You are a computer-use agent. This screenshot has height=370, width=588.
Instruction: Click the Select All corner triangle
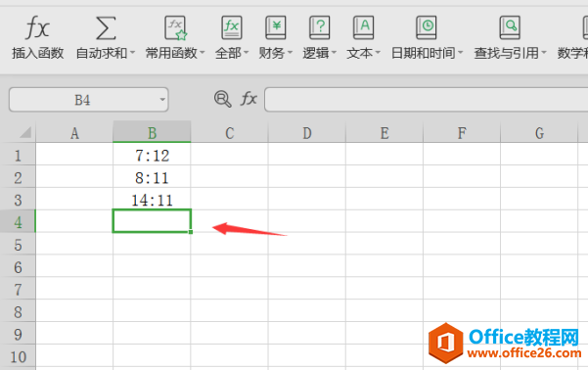click(25, 132)
